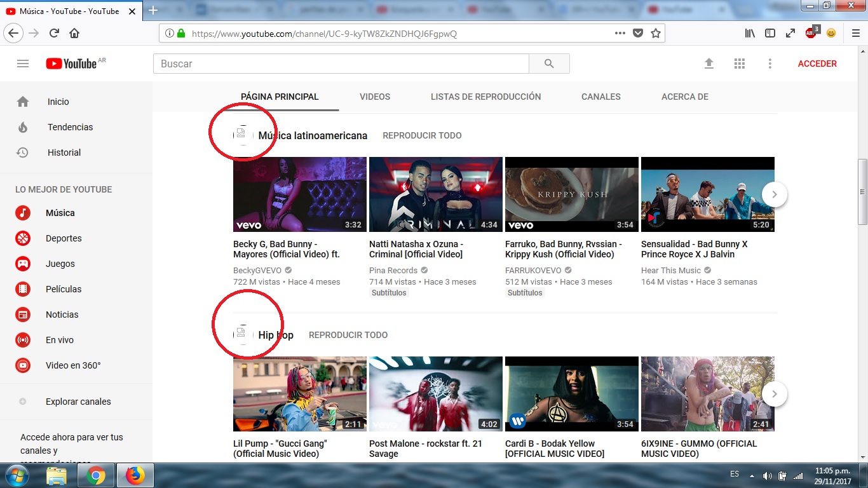This screenshot has width=868, height=488.
Task: Open File Explorer from the taskbar
Action: pyautogui.click(x=57, y=476)
